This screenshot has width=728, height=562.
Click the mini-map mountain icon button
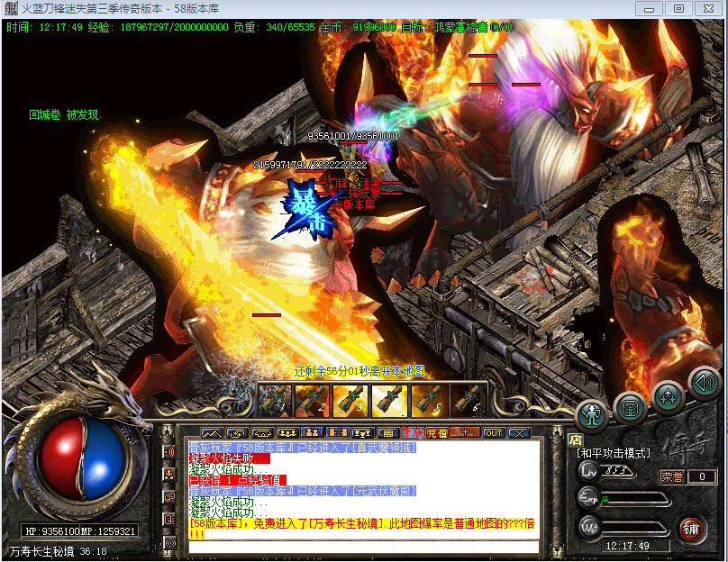212,433
